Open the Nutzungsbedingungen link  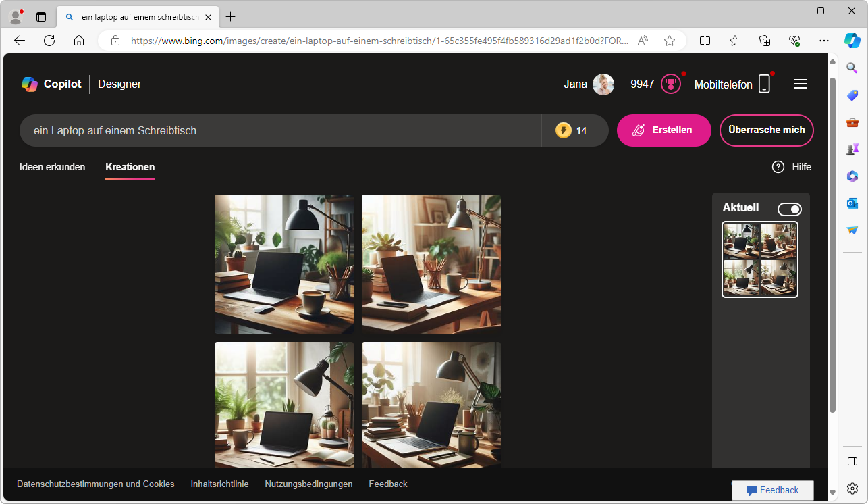pos(308,484)
